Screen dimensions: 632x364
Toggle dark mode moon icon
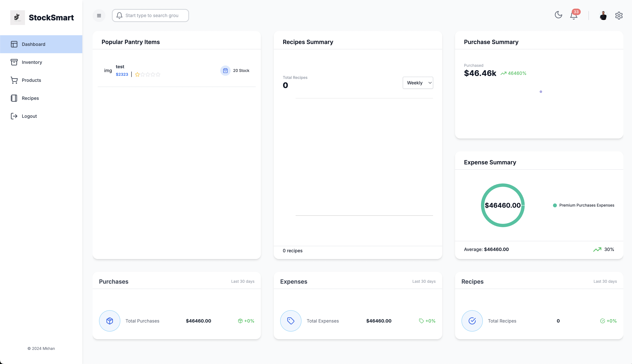click(x=558, y=15)
